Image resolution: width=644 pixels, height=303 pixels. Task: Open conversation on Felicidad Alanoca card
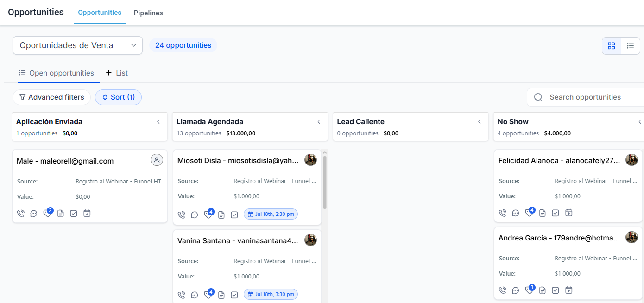tap(516, 213)
